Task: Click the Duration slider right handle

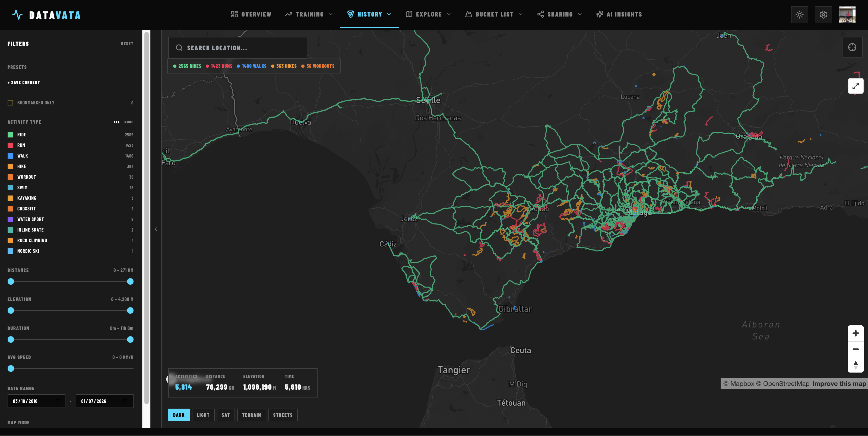Action: [x=130, y=339]
